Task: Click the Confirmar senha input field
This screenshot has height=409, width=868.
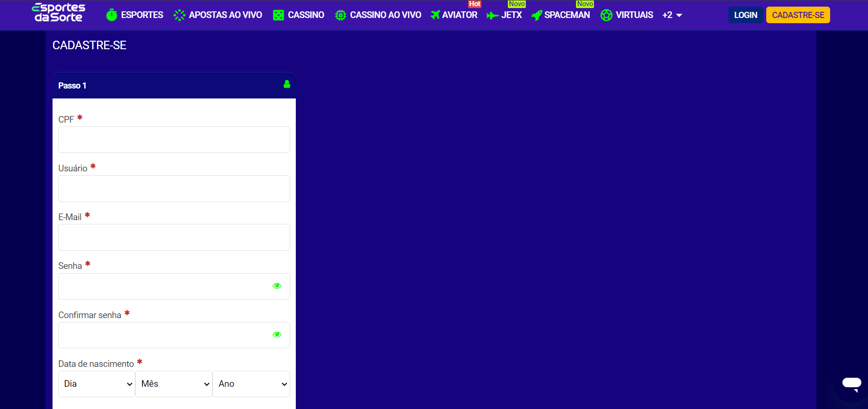Action: (x=174, y=335)
